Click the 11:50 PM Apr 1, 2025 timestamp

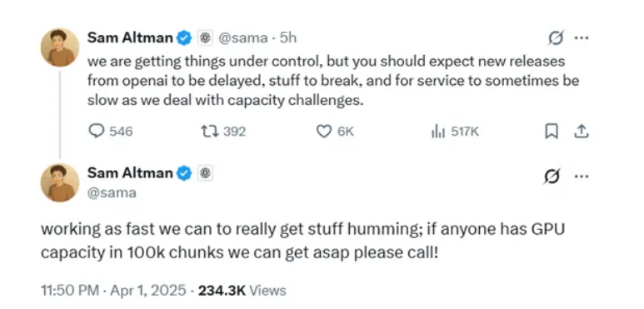click(x=114, y=291)
